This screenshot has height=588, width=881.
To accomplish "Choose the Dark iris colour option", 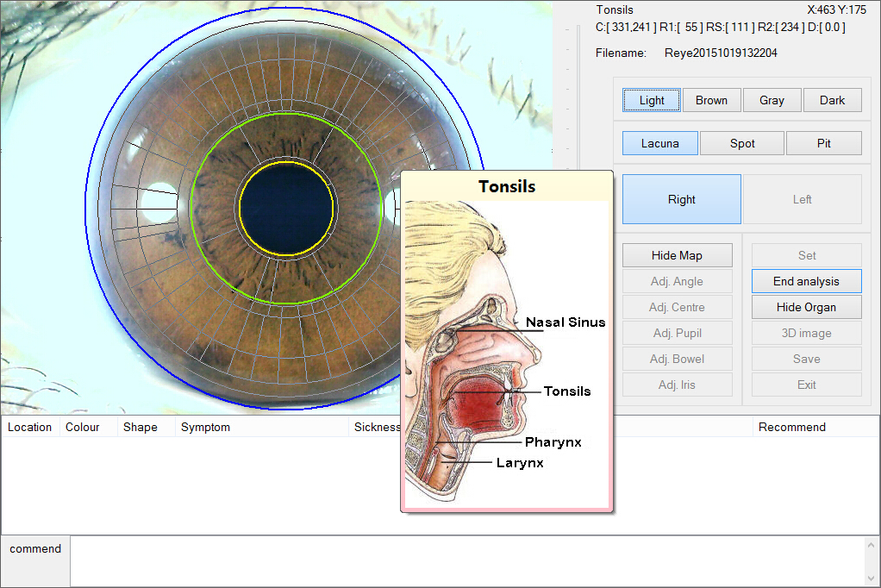I will click(832, 100).
